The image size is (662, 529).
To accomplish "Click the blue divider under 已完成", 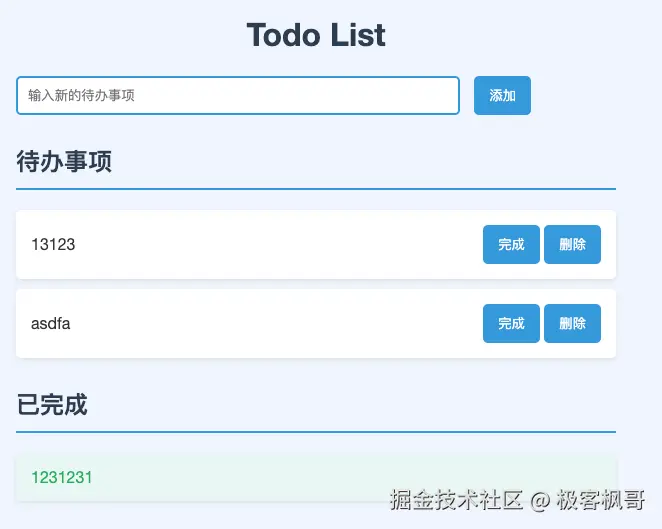I will 316,432.
